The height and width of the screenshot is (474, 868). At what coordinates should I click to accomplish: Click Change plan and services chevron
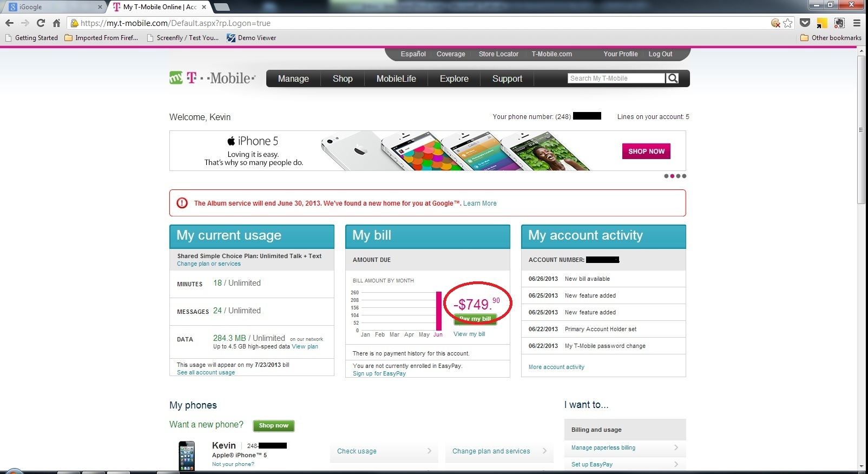click(544, 451)
